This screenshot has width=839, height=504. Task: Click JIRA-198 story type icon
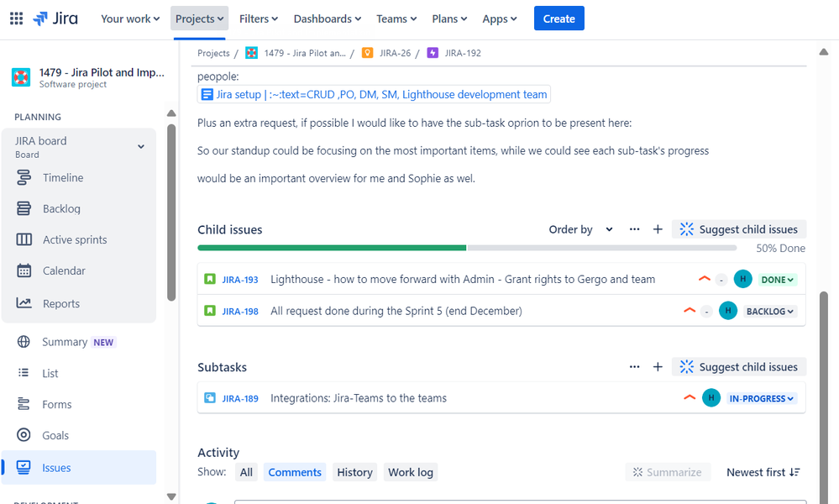210,311
